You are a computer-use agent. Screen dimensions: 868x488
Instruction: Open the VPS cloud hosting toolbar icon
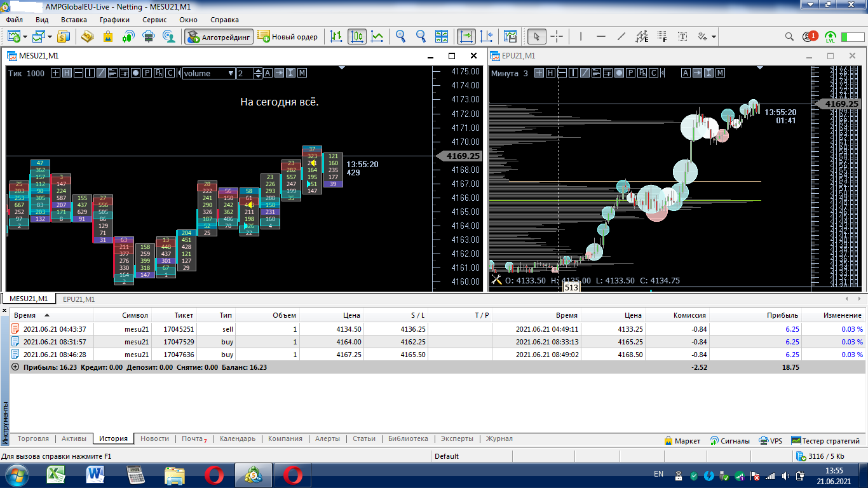coord(148,37)
